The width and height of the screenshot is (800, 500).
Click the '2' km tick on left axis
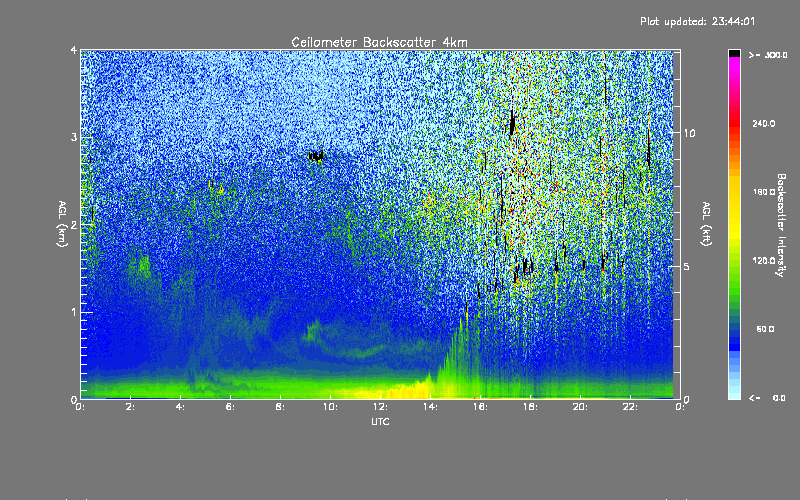tap(74, 225)
